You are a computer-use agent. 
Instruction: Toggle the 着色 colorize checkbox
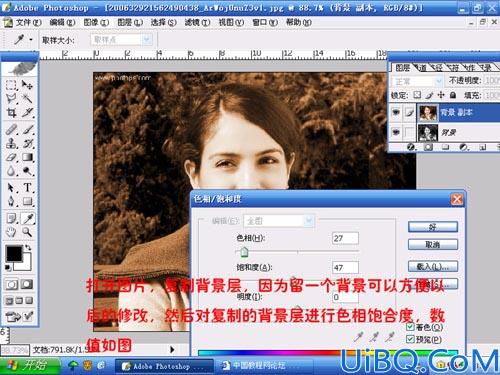coord(410,327)
